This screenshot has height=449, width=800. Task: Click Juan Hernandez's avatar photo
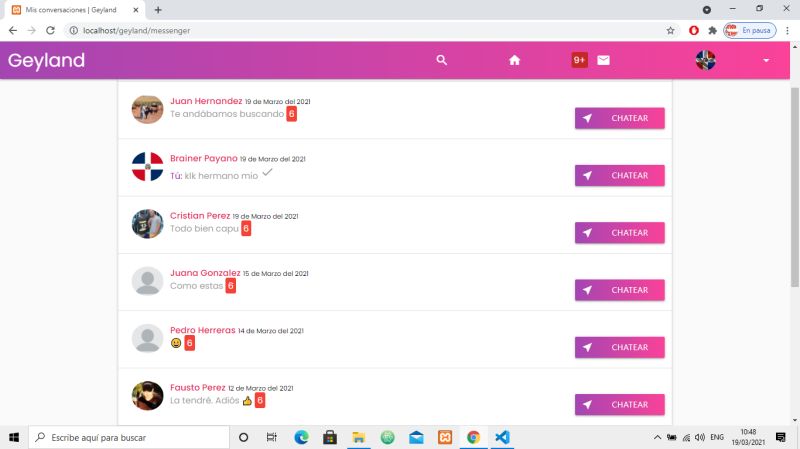point(147,109)
